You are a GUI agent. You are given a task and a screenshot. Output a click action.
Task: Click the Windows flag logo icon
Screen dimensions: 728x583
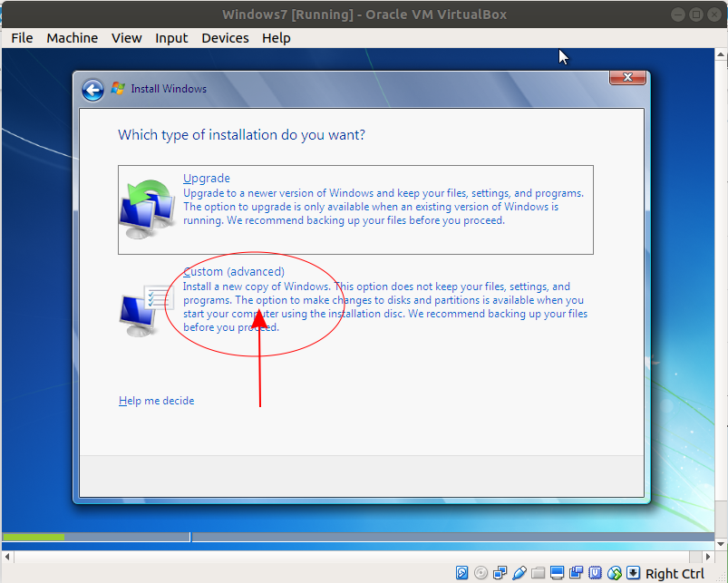(118, 88)
